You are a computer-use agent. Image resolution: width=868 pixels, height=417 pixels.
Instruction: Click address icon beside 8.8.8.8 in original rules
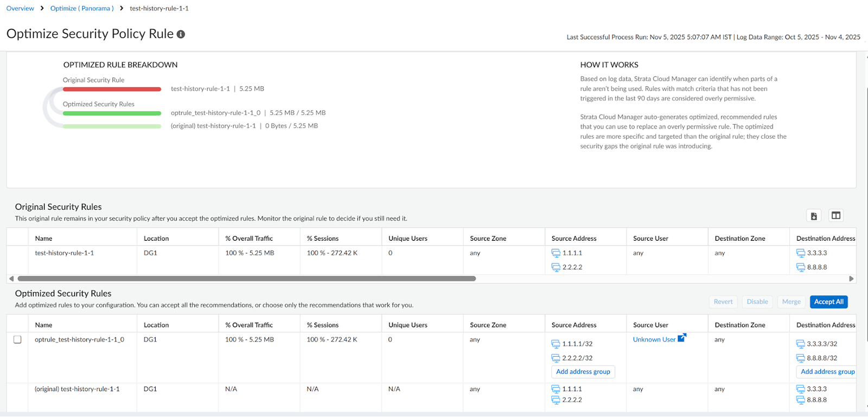pyautogui.click(x=800, y=267)
